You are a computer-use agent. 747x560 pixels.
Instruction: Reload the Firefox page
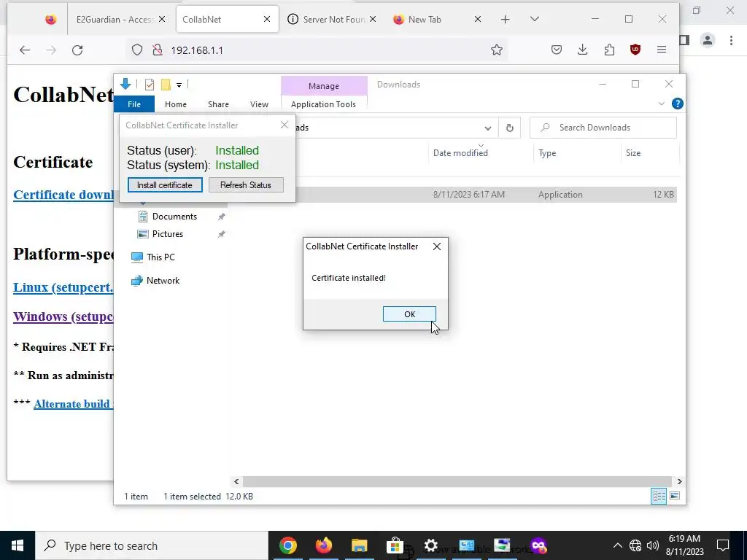[77, 50]
